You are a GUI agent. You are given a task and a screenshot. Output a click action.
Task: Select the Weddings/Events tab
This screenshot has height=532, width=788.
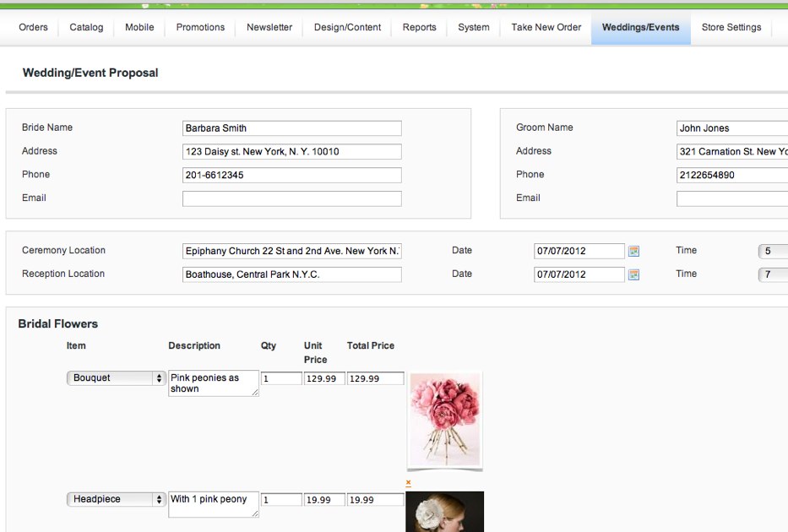point(641,27)
